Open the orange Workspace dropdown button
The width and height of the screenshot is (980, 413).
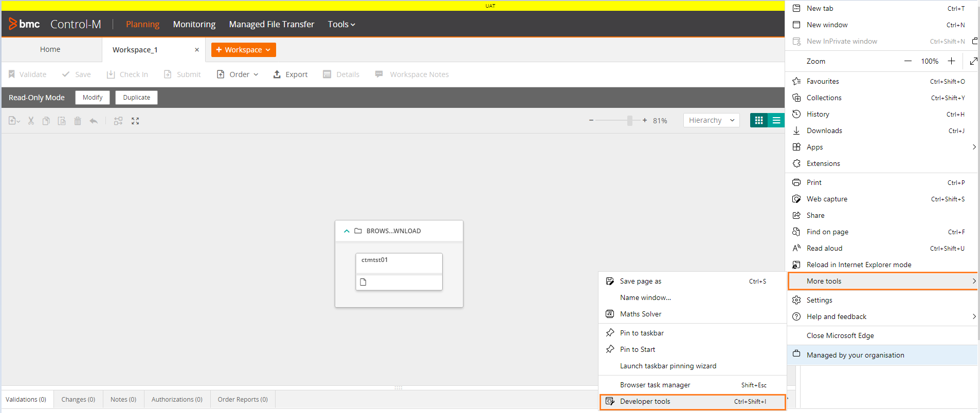(x=244, y=50)
